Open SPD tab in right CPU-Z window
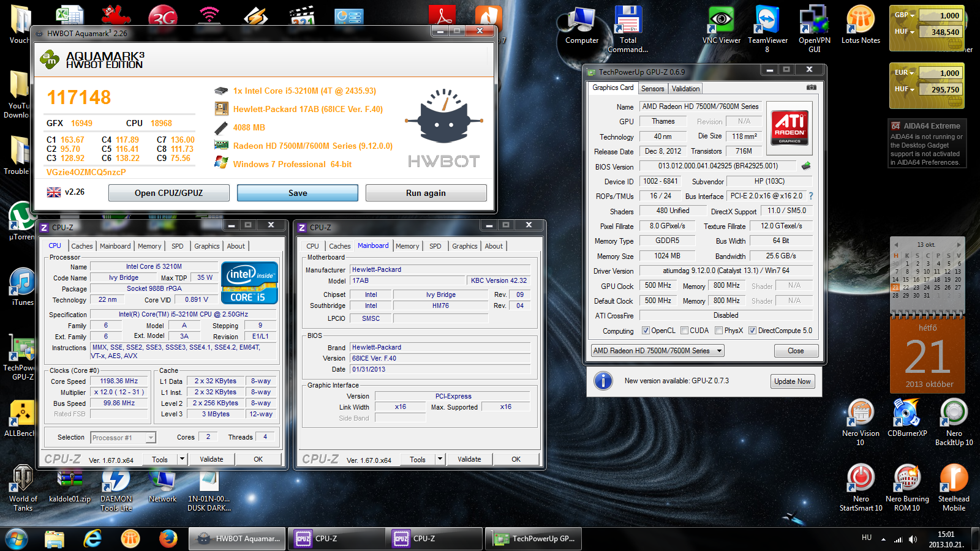This screenshot has height=551, width=980. click(435, 246)
